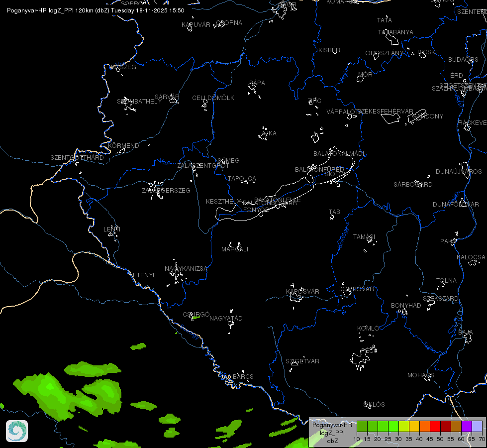Click the SZIGETVÁR label

pyautogui.click(x=302, y=361)
